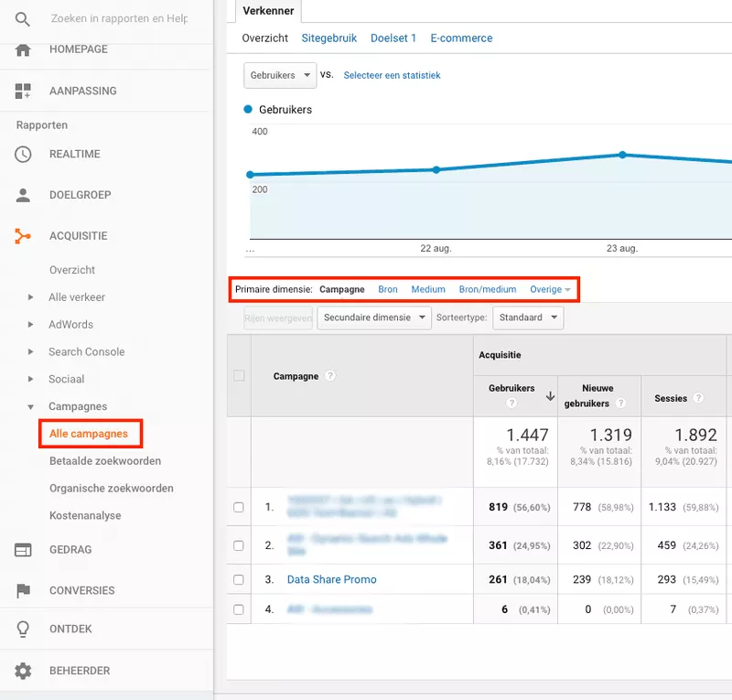Click the 23 aug. data point on chart
This screenshot has height=700, width=732.
(622, 155)
